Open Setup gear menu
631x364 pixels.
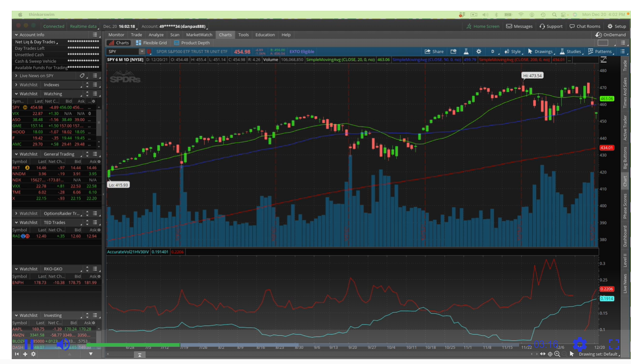pos(617,26)
